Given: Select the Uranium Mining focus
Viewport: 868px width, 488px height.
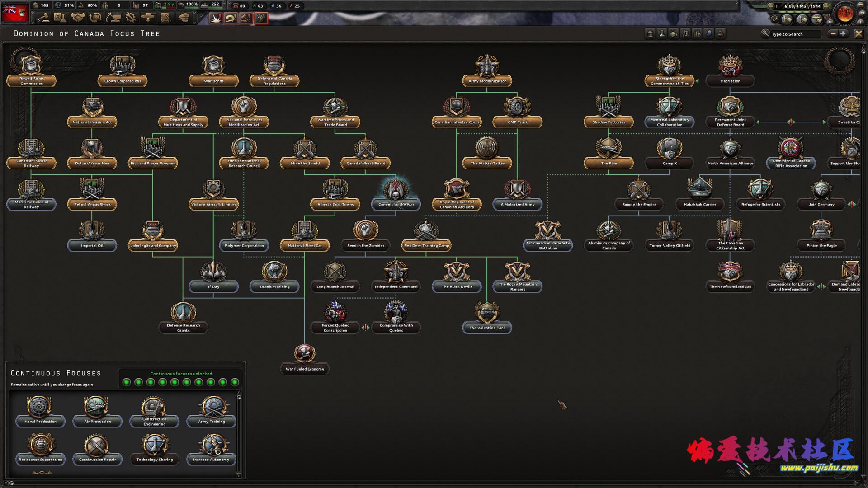Looking at the screenshot, I should point(274,277).
